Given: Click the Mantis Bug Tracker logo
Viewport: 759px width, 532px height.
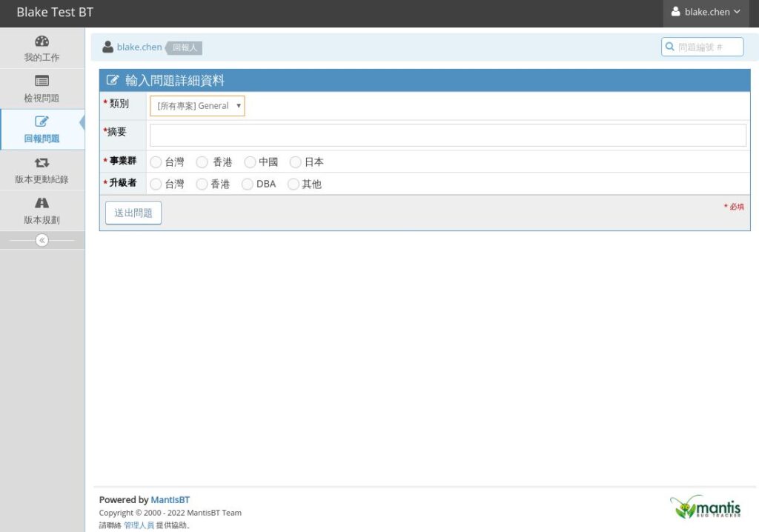Looking at the screenshot, I should pos(705,507).
